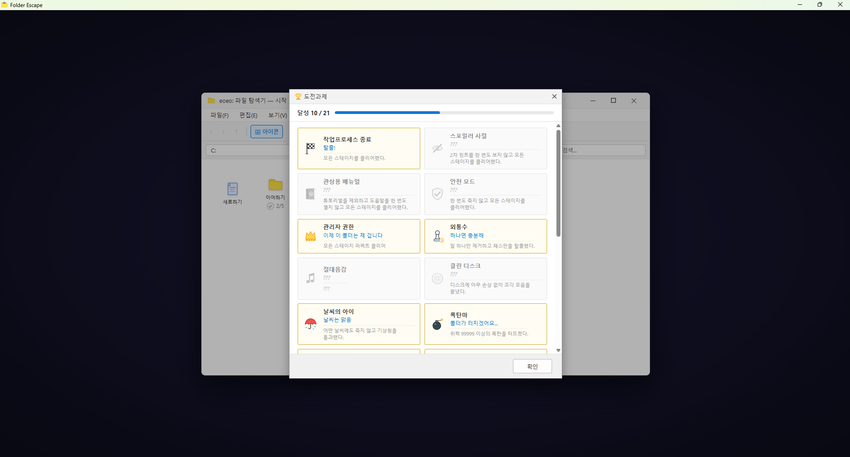Click the bomb icon on 폭탄마

pyautogui.click(x=437, y=324)
